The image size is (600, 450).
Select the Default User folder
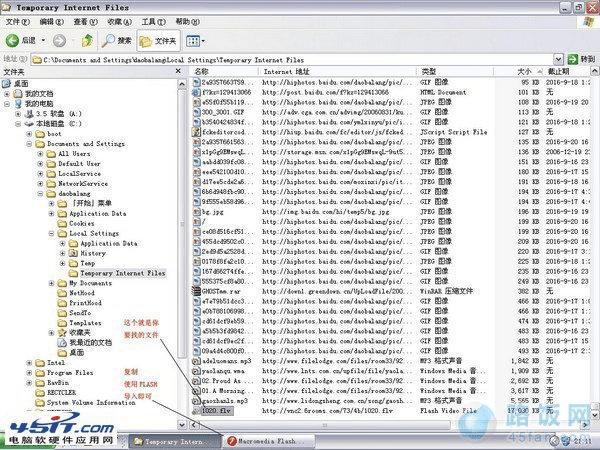[x=79, y=164]
